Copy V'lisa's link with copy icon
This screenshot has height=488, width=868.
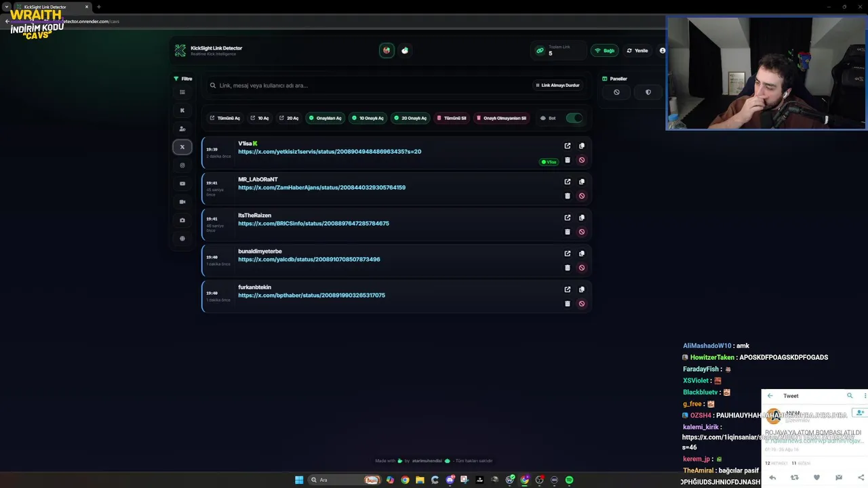[x=582, y=146]
